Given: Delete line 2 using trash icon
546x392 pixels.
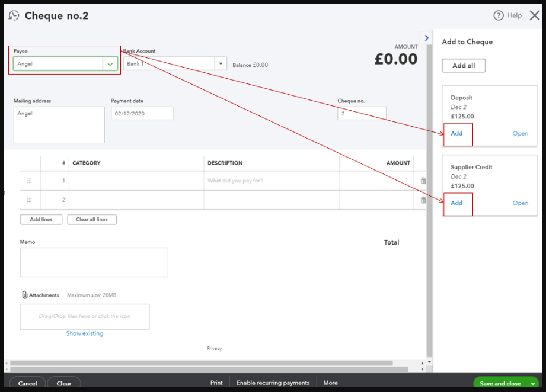Looking at the screenshot, I should [x=423, y=200].
